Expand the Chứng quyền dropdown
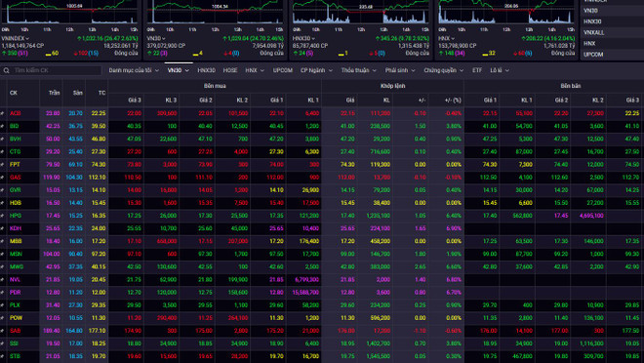644x363 pixels. pyautogui.click(x=444, y=70)
